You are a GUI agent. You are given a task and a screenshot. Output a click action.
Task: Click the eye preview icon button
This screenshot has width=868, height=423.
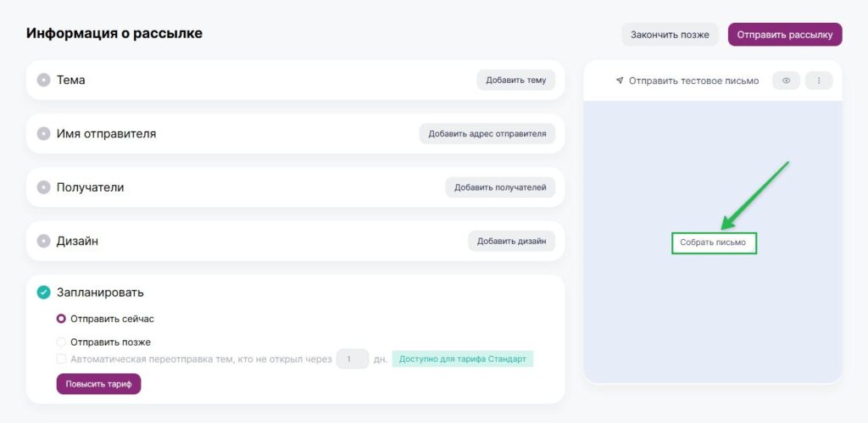click(x=786, y=81)
